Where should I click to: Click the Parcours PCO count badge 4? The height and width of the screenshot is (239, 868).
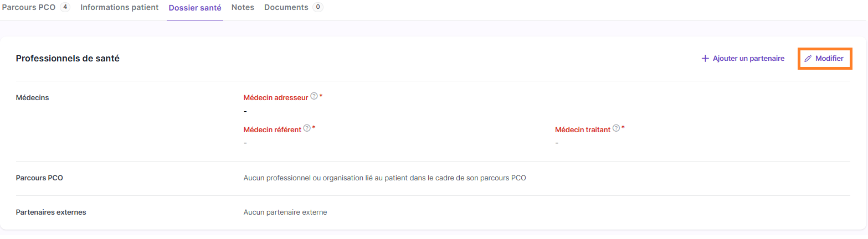click(65, 7)
